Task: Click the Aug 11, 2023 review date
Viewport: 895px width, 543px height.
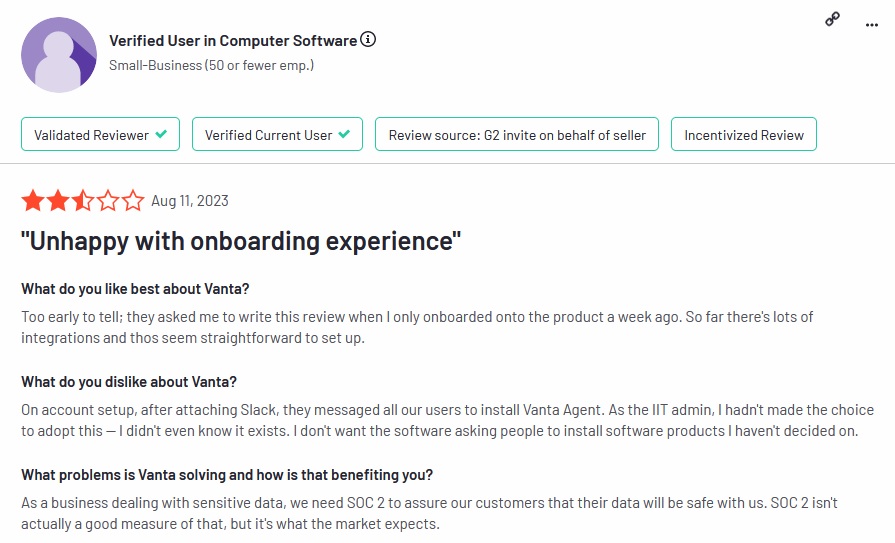Action: (x=190, y=201)
